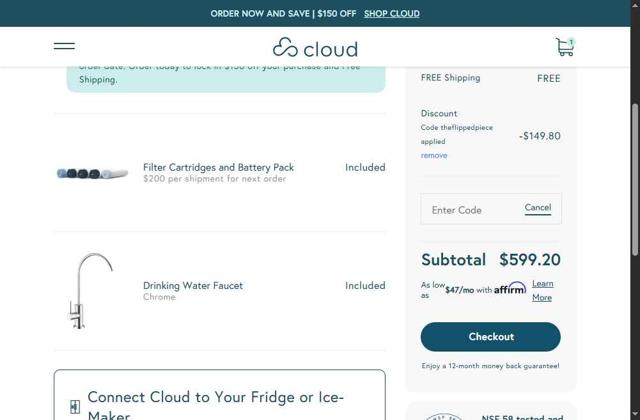Click the fridge icon beside Connect Cloud
Screen dimensions: 640x420
click(75, 406)
